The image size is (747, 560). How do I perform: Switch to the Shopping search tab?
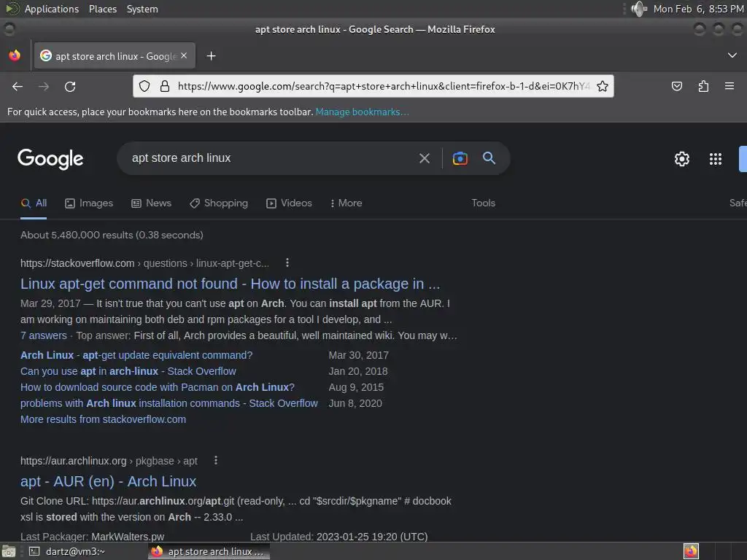coord(219,203)
